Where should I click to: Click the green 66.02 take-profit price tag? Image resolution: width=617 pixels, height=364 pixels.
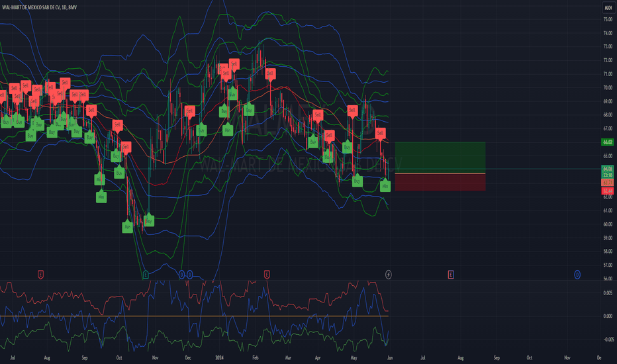(608, 142)
